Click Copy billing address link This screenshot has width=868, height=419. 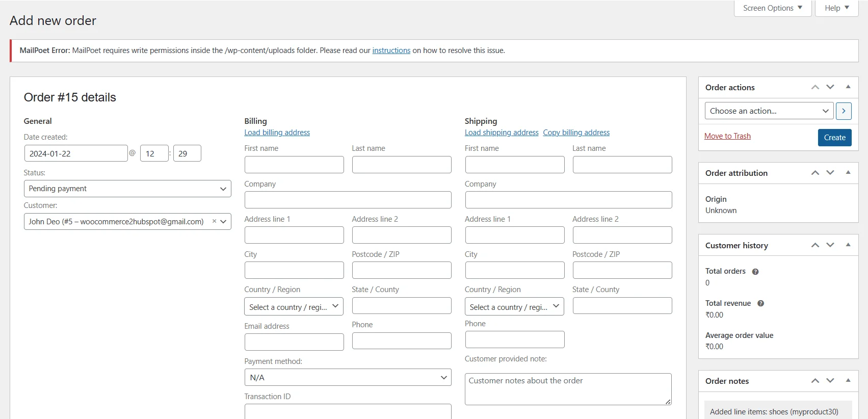click(576, 133)
